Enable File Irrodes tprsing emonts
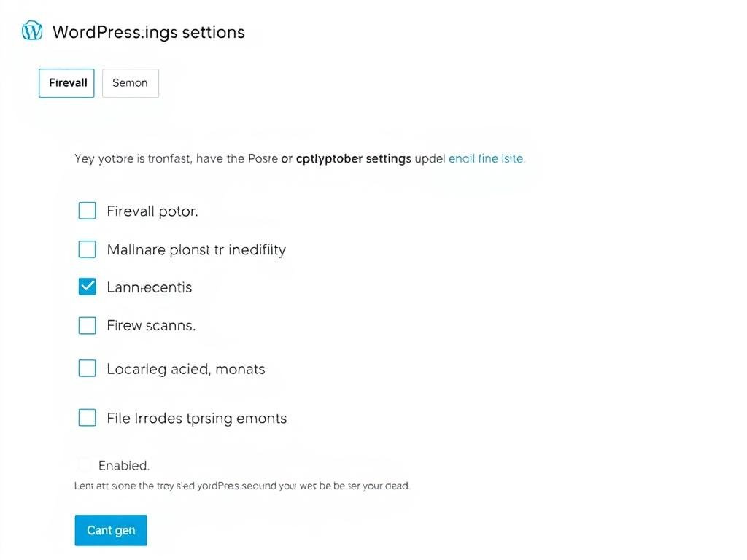The height and width of the screenshot is (560, 747). (87, 417)
